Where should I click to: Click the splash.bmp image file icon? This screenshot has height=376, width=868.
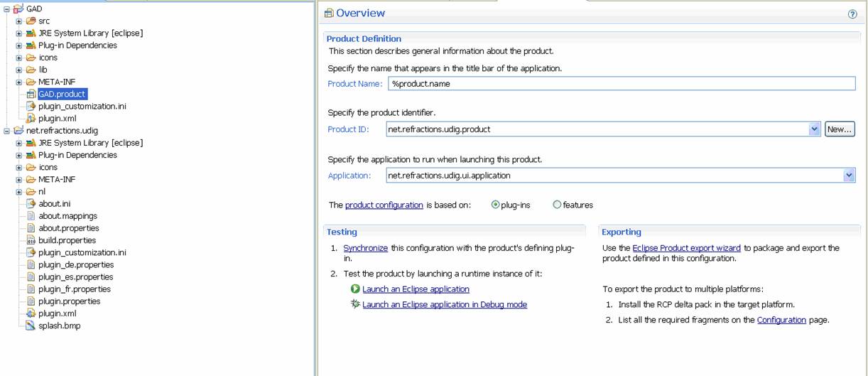pos(31,326)
